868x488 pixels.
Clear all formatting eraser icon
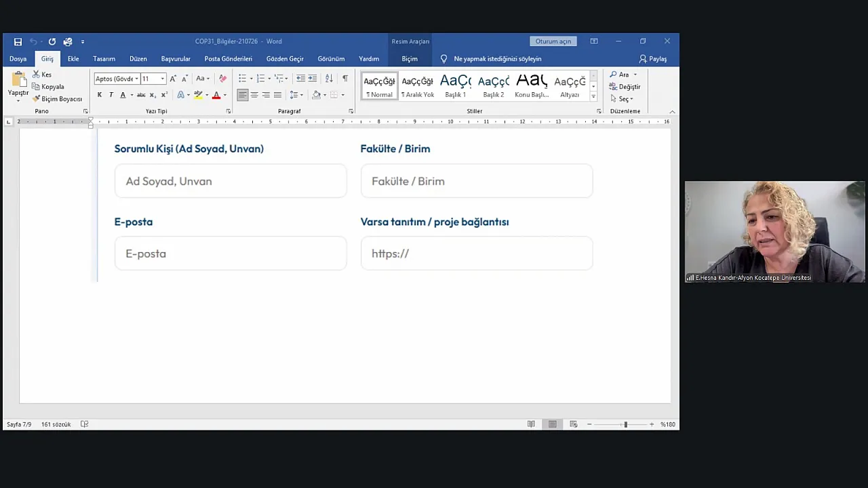click(222, 79)
